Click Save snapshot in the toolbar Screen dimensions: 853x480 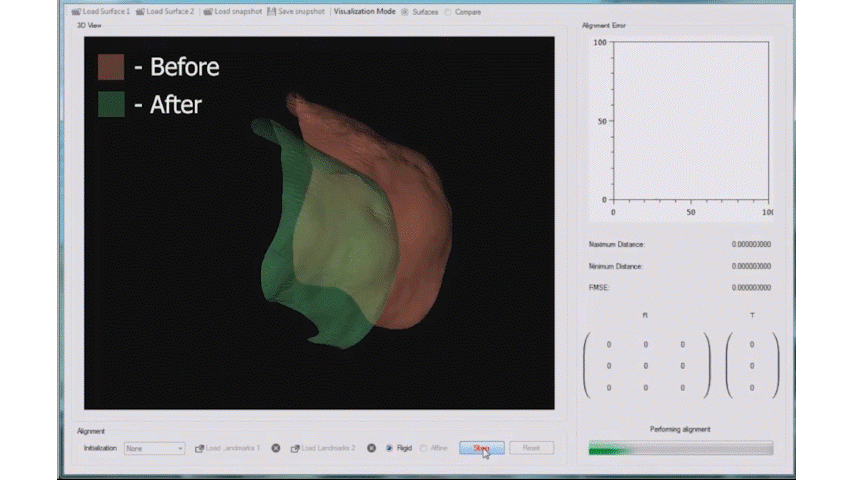[x=296, y=11]
